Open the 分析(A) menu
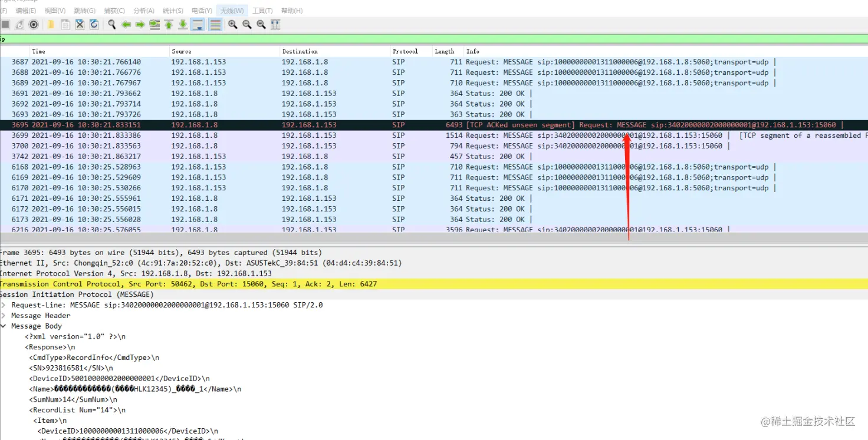The width and height of the screenshot is (868, 440). [x=144, y=11]
